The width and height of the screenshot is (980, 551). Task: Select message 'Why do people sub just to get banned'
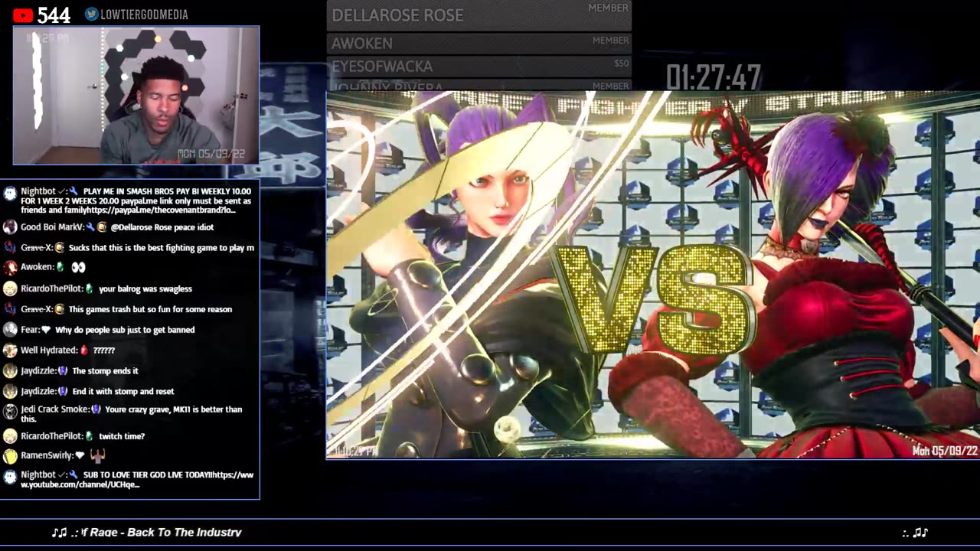(x=125, y=330)
